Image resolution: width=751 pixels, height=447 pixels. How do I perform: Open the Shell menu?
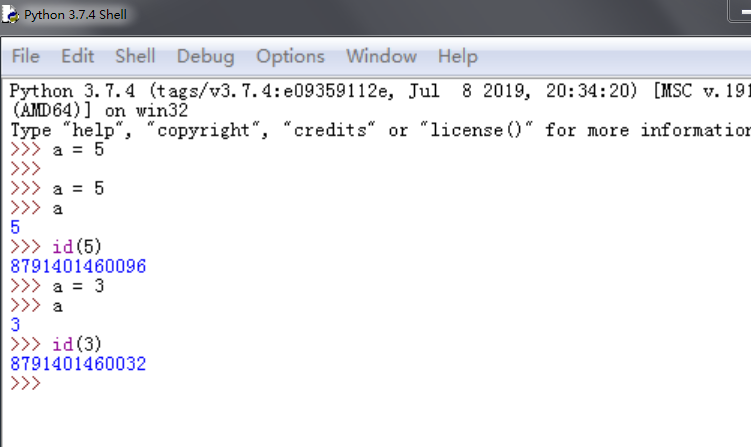click(135, 56)
